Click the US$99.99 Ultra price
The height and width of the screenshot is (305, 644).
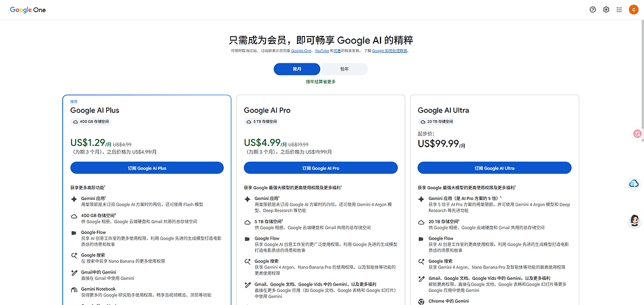click(438, 143)
